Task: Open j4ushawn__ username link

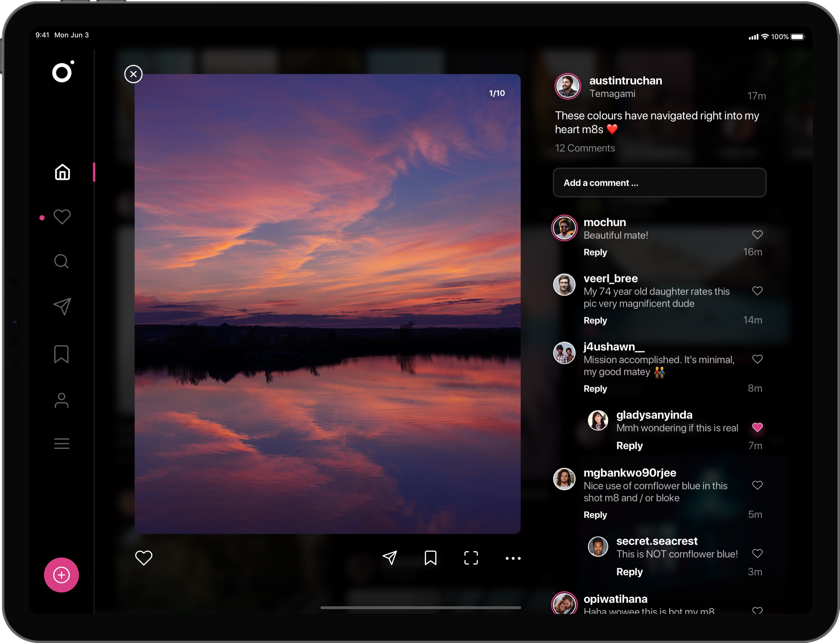Action: click(614, 346)
